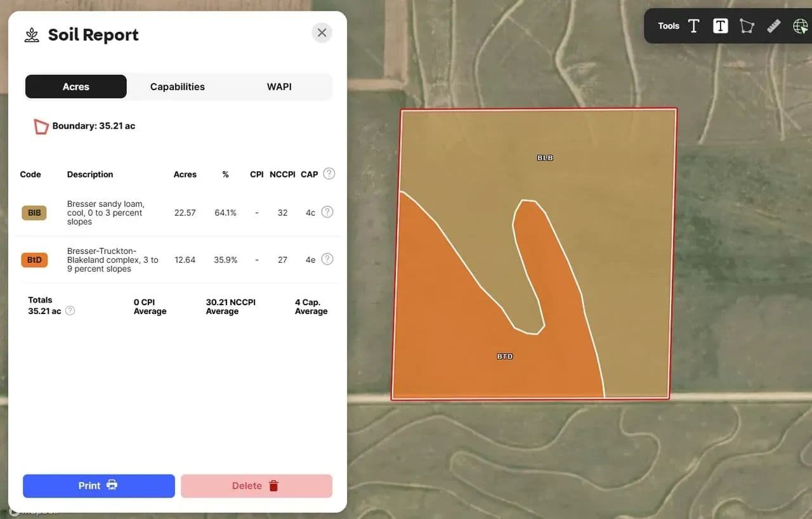Screen dimensions: 812x519
Task: Select the boxed text label tool
Action: [720, 26]
